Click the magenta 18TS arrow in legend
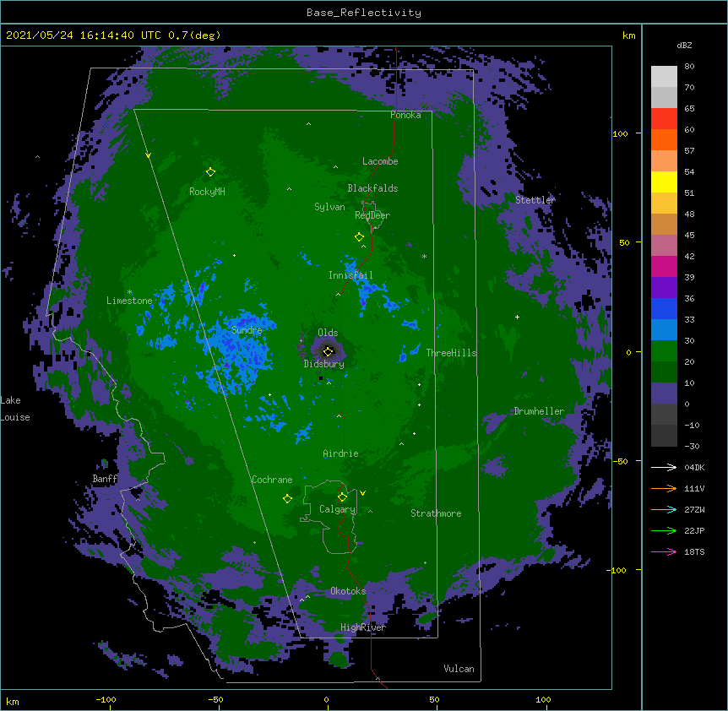This screenshot has height=711, width=728. pos(664,551)
